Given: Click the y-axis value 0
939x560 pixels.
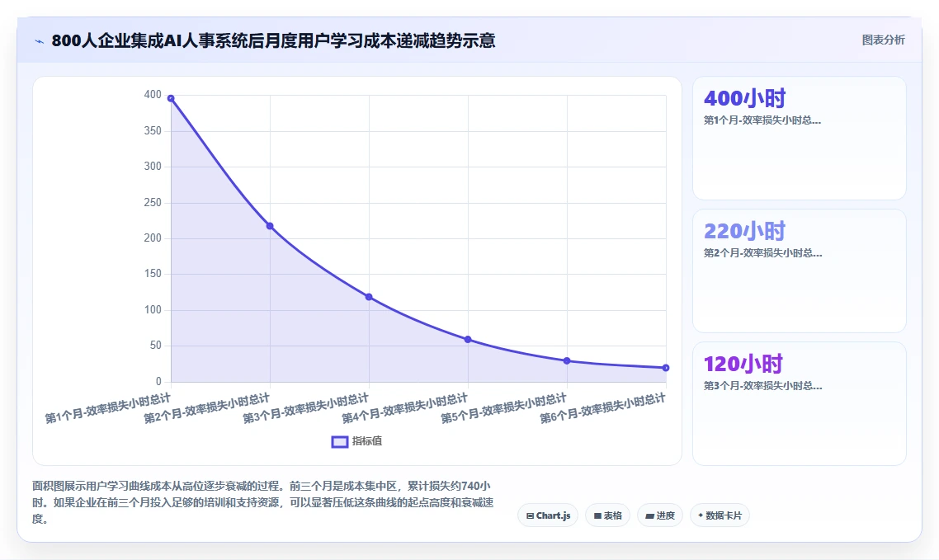Looking at the screenshot, I should [158, 381].
